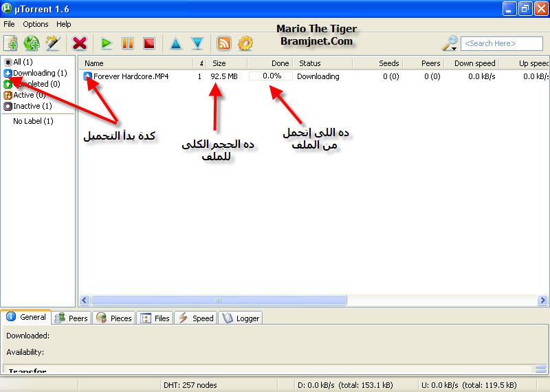Click the 0.0% done progress bar
550x392 pixels.
[270, 76]
